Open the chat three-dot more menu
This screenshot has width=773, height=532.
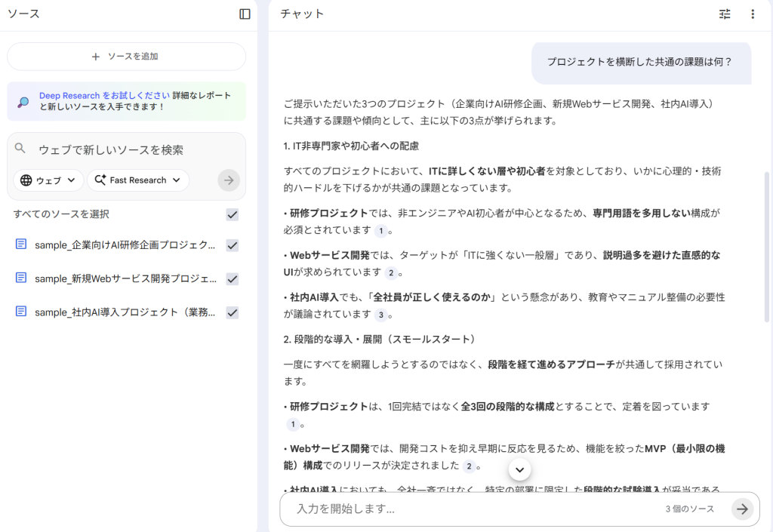[752, 14]
